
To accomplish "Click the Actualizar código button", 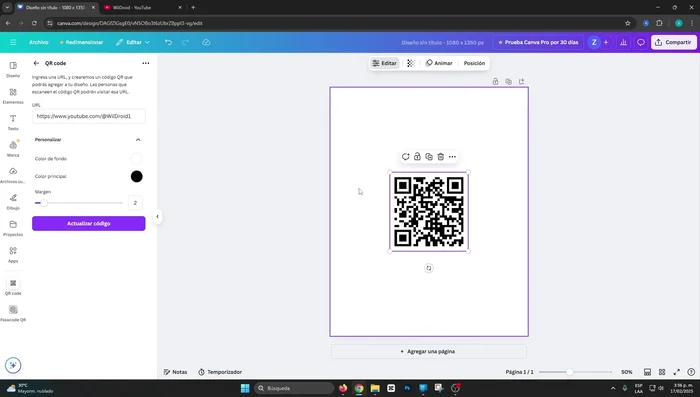I will pos(88,223).
